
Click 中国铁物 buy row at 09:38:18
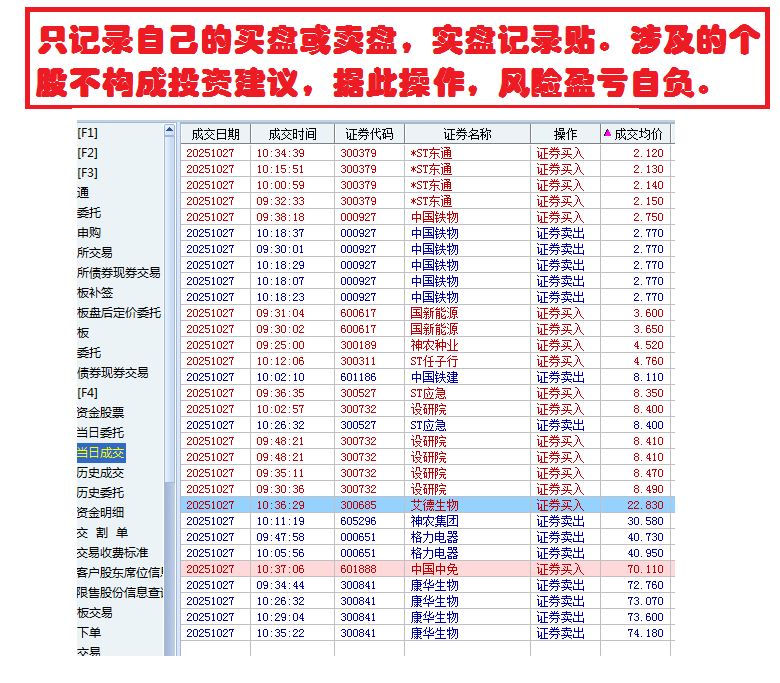coord(428,217)
